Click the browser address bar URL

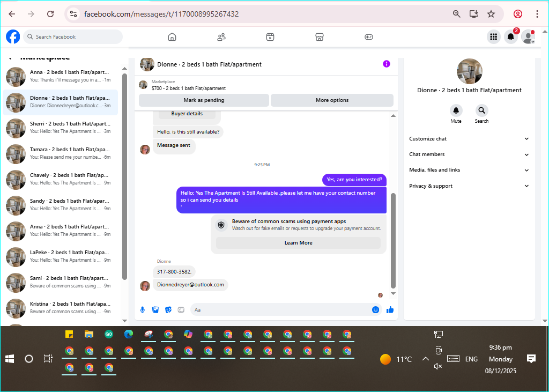pos(161,14)
